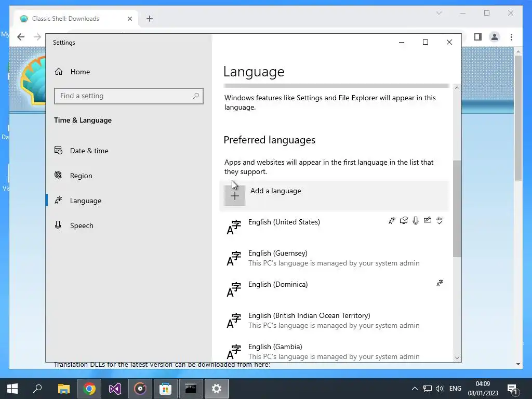This screenshot has height=399, width=532.
Task: Maximize the Settings window
Action: (425, 42)
